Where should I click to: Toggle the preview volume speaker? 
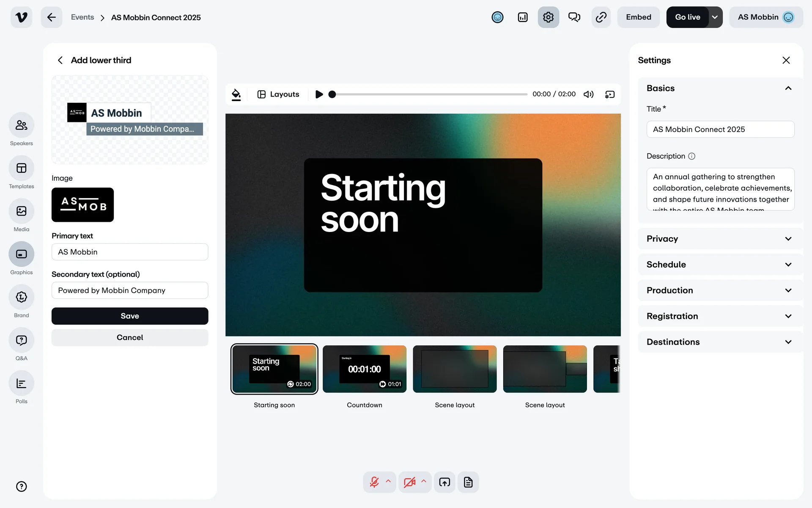pos(589,94)
